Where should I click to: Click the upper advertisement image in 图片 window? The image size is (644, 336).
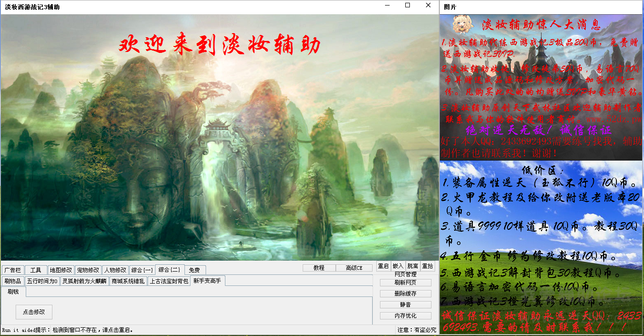[x=541, y=87]
